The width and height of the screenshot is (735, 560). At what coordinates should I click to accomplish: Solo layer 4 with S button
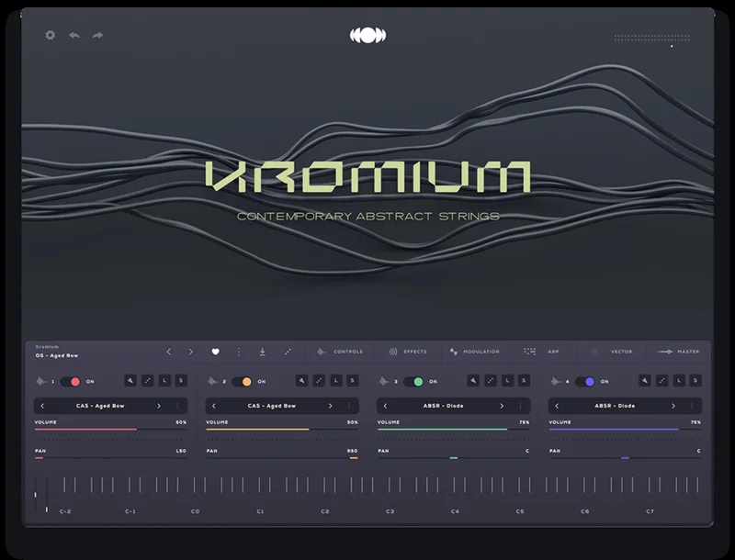point(695,381)
